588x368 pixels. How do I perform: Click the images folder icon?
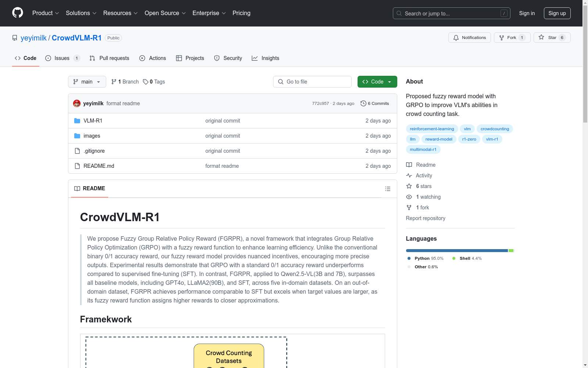click(77, 136)
